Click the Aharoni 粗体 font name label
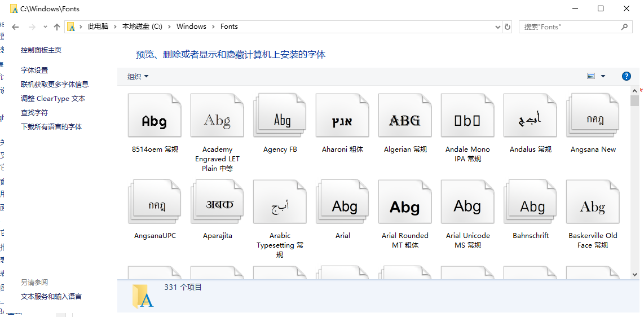Screen dimensions: 644x317 click(x=342, y=149)
